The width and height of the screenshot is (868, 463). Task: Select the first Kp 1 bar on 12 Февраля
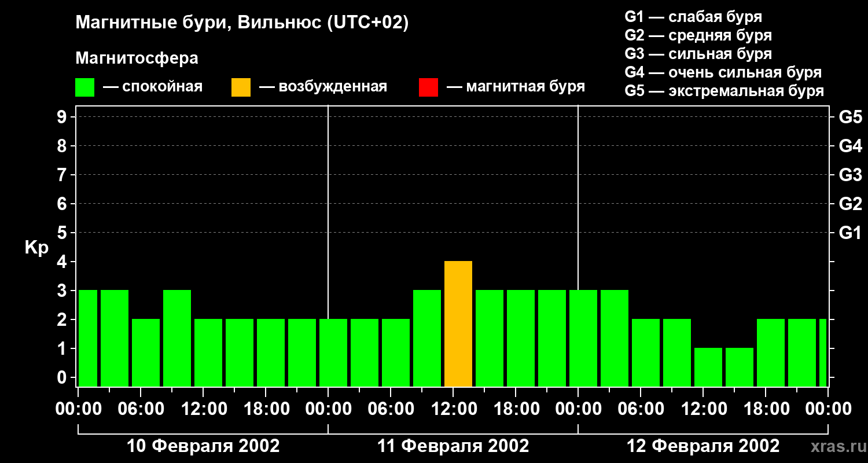[708, 368]
